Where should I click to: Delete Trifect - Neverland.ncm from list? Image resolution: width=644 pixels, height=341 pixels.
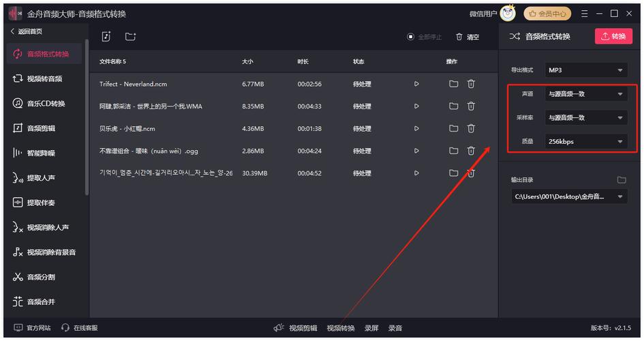[471, 84]
